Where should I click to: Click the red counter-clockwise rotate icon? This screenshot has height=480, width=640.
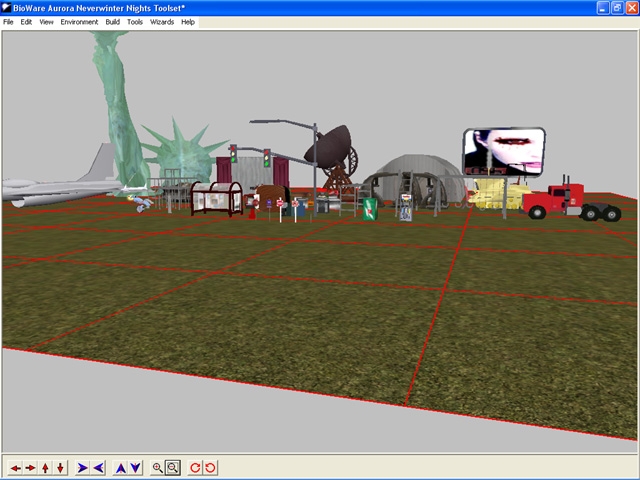click(x=211, y=467)
